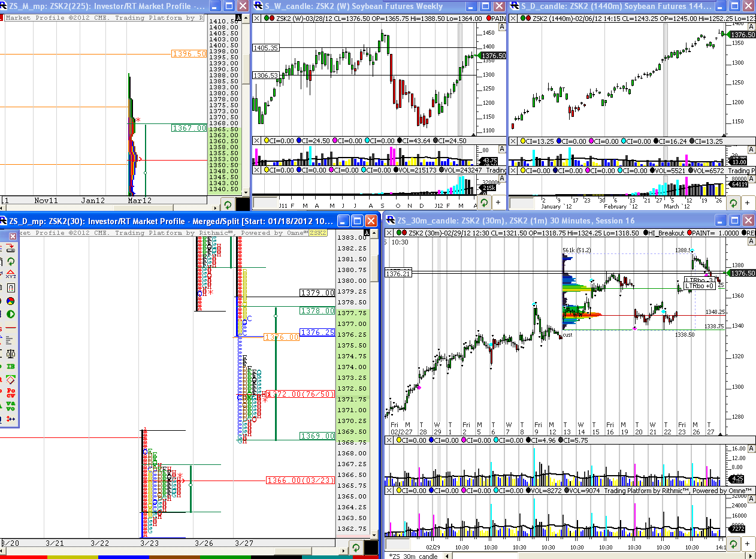
Task: Close the weekly price pane with its X box
Action: pyautogui.click(x=257, y=18)
